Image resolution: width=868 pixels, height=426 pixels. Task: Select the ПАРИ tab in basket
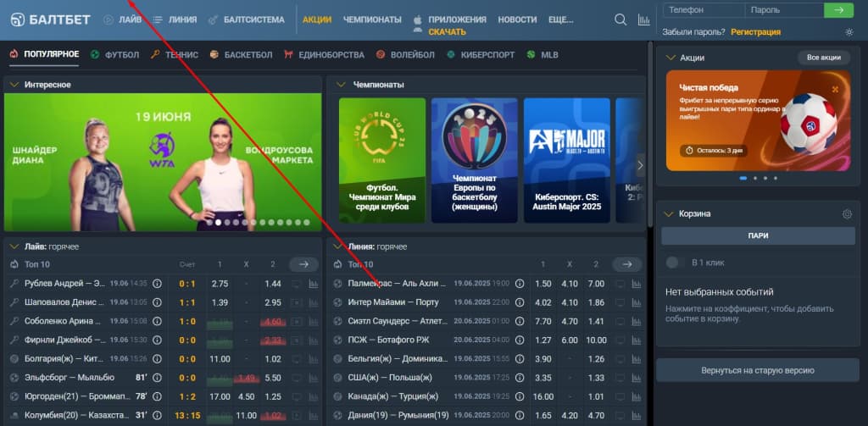tap(758, 235)
